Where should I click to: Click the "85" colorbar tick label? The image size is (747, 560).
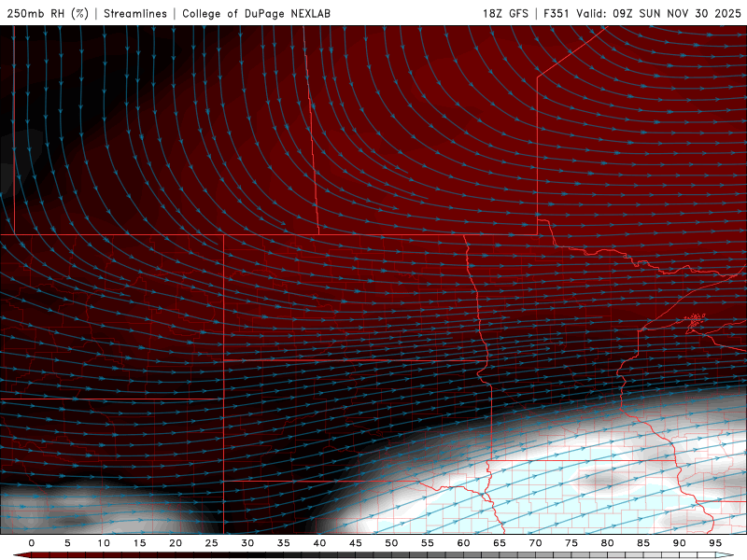coord(643,543)
